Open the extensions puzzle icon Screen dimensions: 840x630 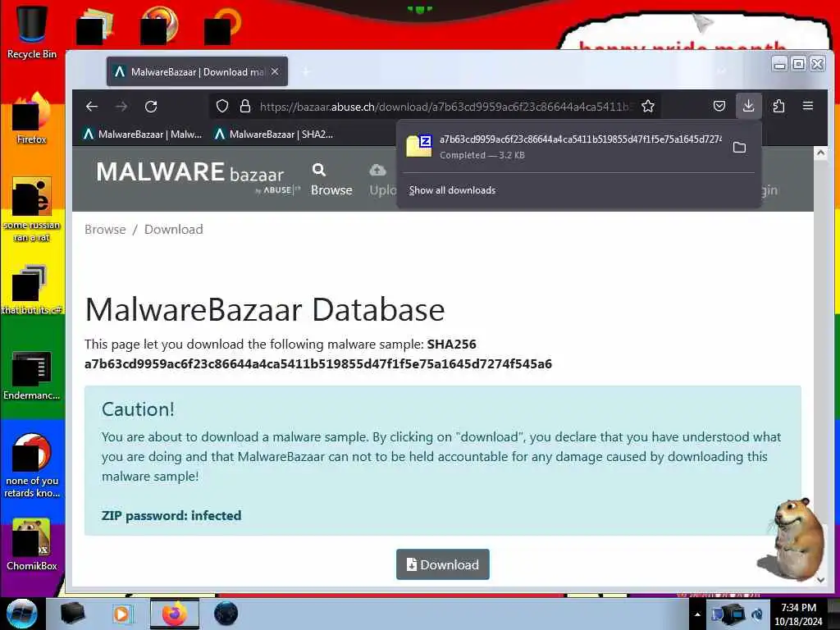(779, 106)
